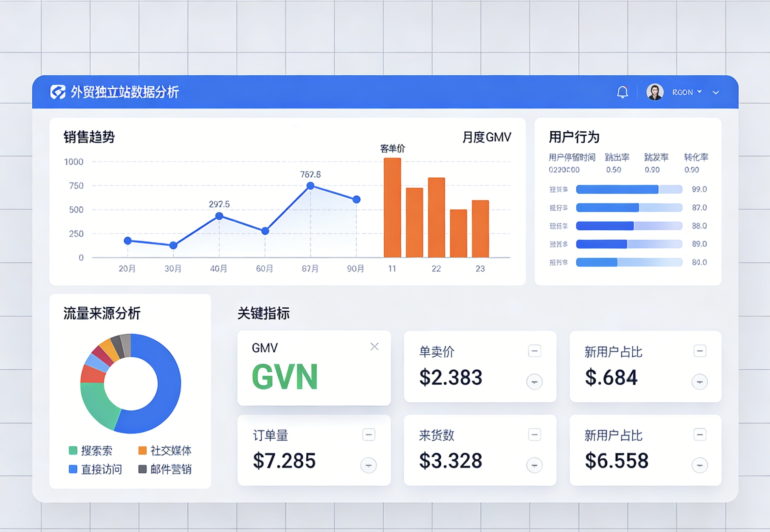Click the 外贸独立站数据分析 header title
Screen dimensions: 770x532
coord(125,92)
